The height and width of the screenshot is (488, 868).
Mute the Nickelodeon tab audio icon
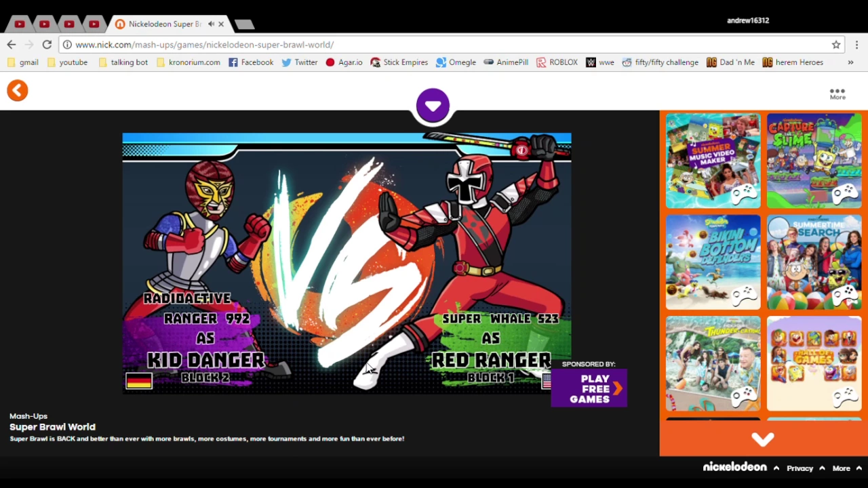point(211,24)
